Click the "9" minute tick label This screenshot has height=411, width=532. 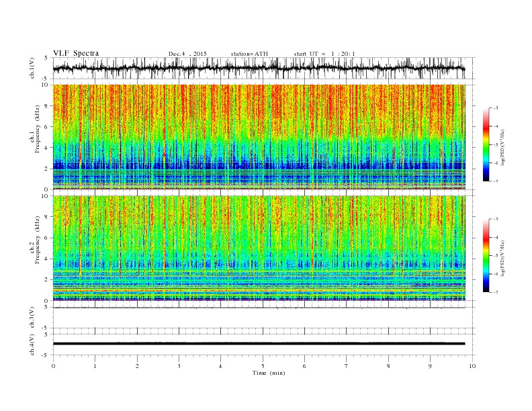[430, 366]
